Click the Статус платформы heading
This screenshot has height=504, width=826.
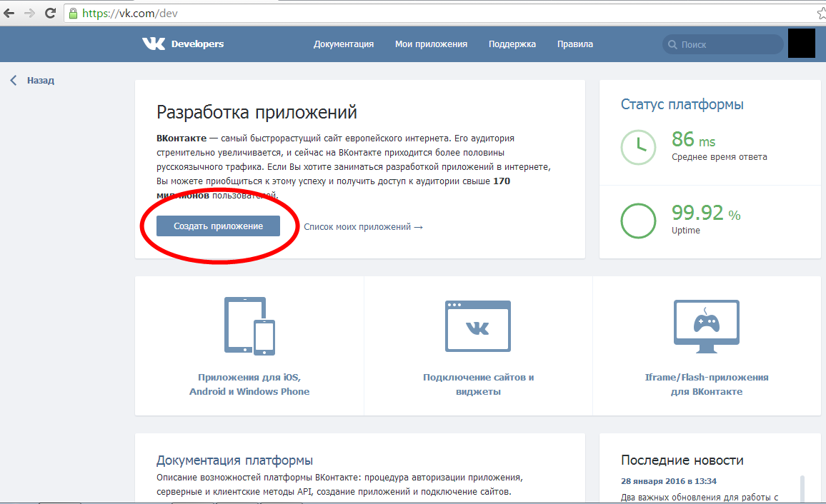coord(682,104)
